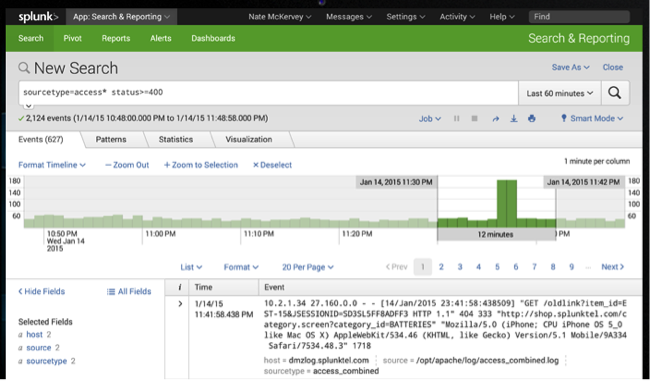Click Zoom to Selection
Viewport: 650px width, 382px height.
(201, 165)
